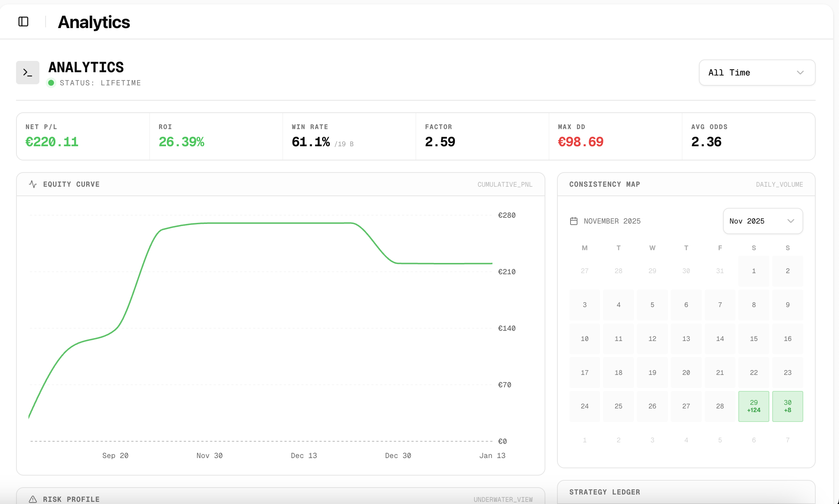Click the green status indicator dot
Viewport: 839px width, 504px height.
[x=51, y=83]
